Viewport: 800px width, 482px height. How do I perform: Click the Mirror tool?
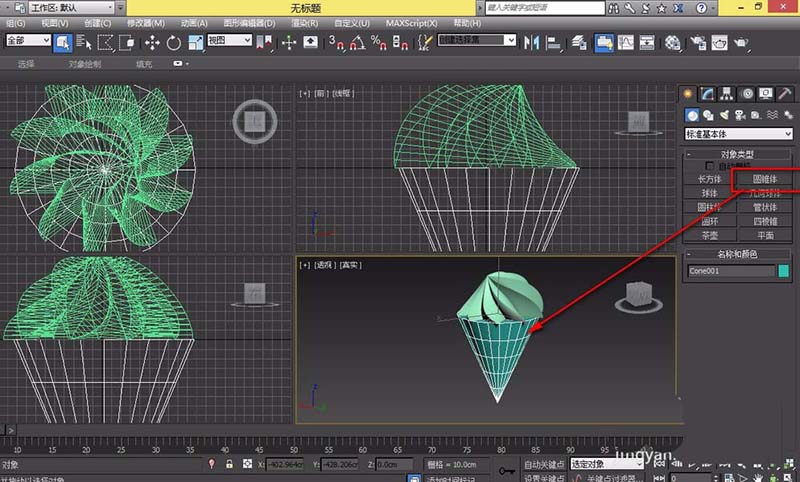pyautogui.click(x=532, y=42)
